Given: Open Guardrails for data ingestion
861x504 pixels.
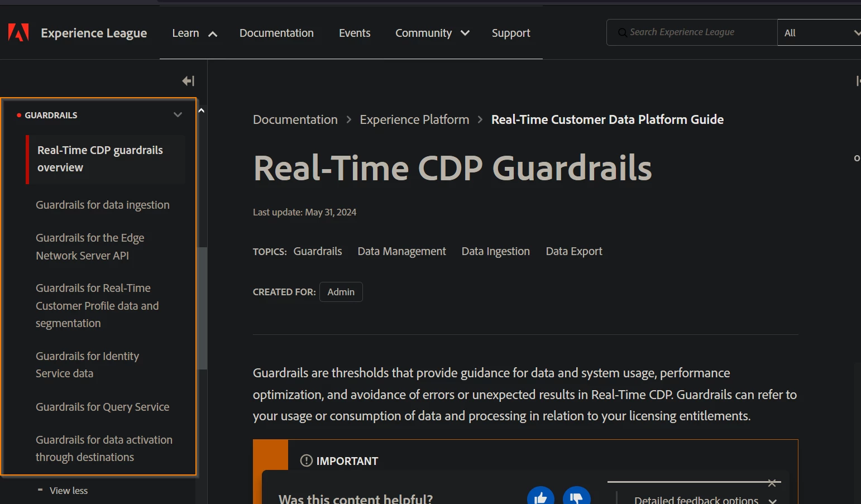Looking at the screenshot, I should pyautogui.click(x=103, y=205).
